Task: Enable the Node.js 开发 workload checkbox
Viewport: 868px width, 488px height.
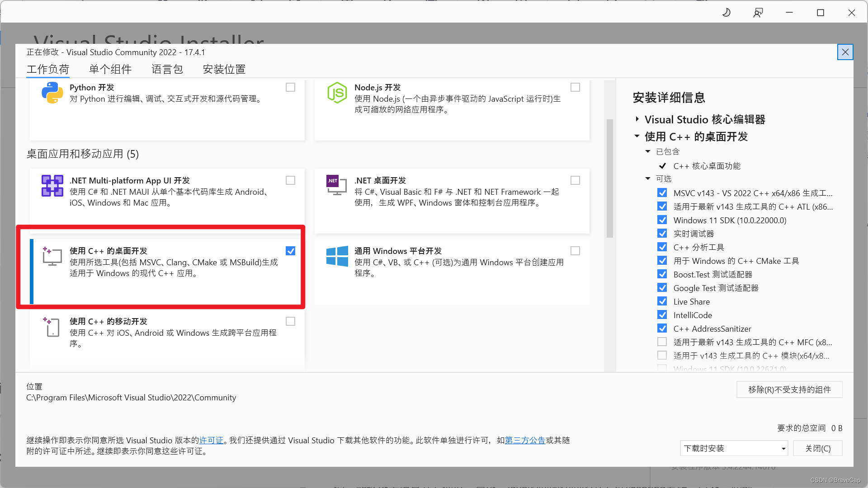Action: tap(576, 87)
